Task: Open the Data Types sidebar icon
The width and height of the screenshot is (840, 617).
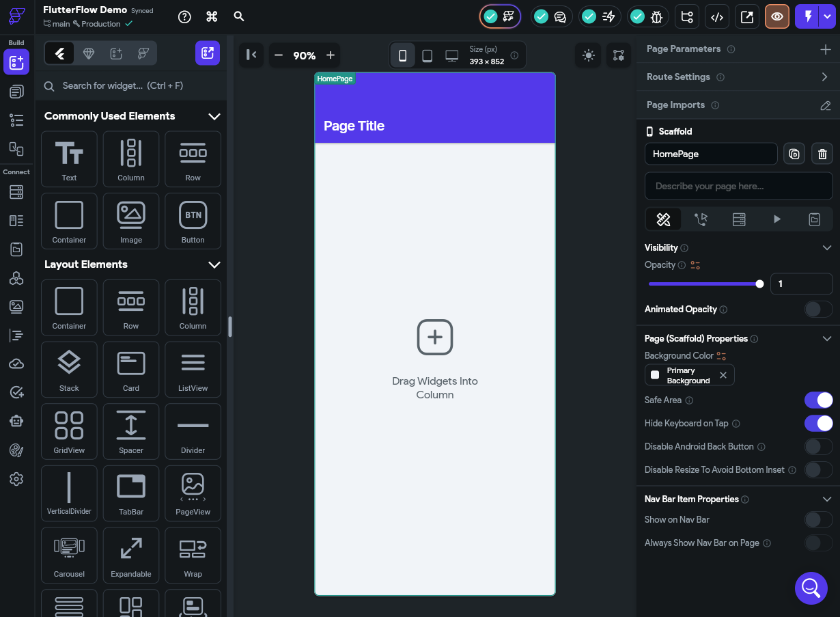Action: coord(16,221)
